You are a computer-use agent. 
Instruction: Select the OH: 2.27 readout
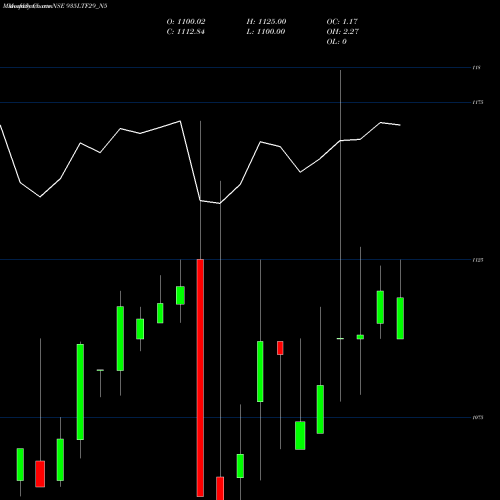click(x=343, y=32)
